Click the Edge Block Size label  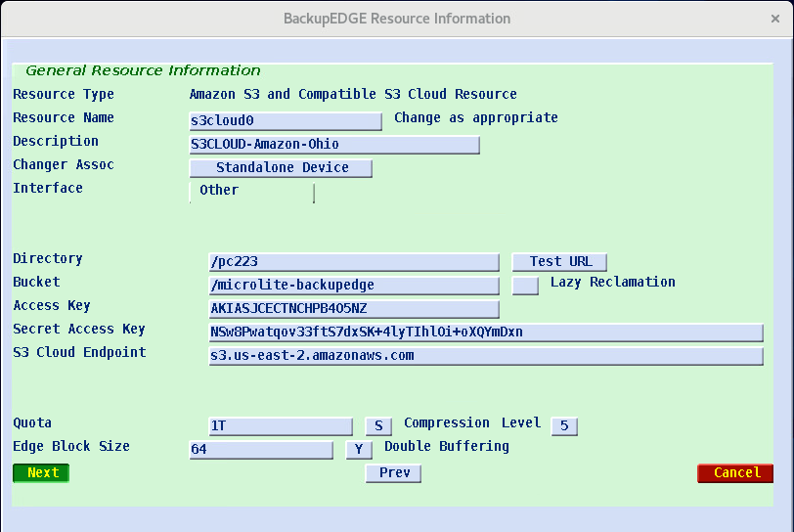click(71, 446)
